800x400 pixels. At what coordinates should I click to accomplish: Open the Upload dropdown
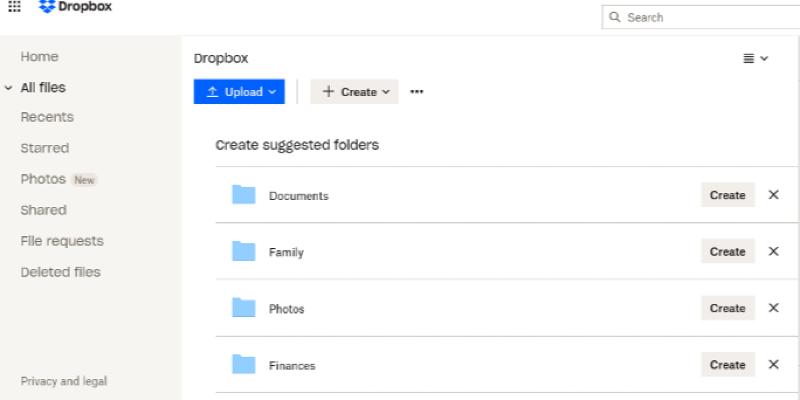[239, 92]
